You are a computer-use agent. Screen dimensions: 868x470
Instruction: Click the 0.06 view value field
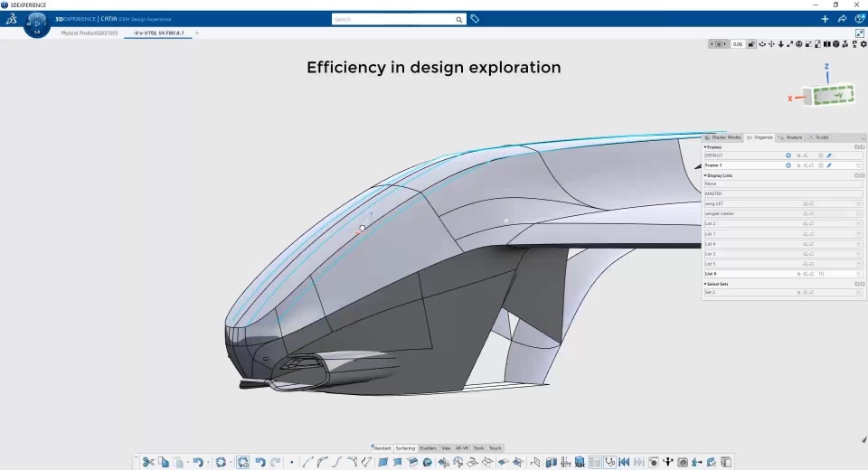738,44
